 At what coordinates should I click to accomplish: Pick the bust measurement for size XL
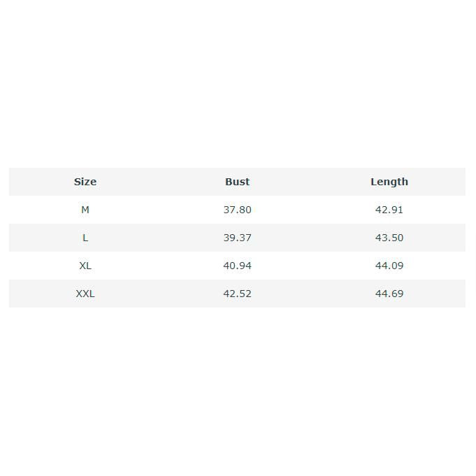[x=237, y=266]
